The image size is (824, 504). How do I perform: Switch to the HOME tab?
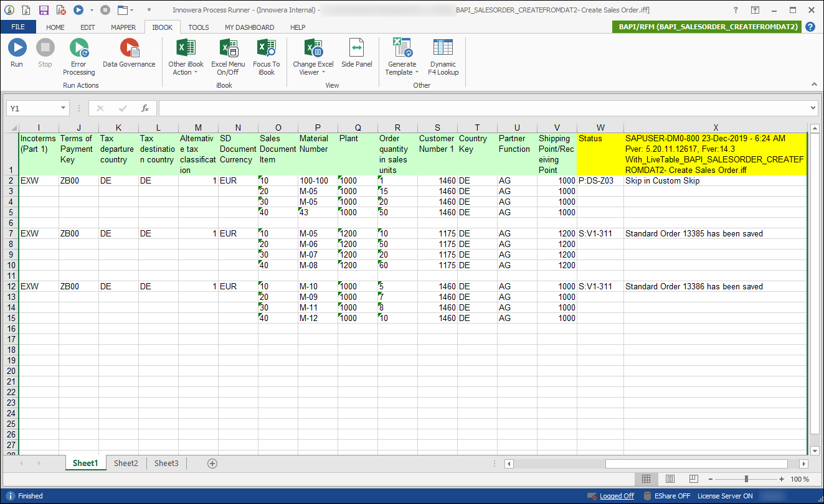[55, 27]
